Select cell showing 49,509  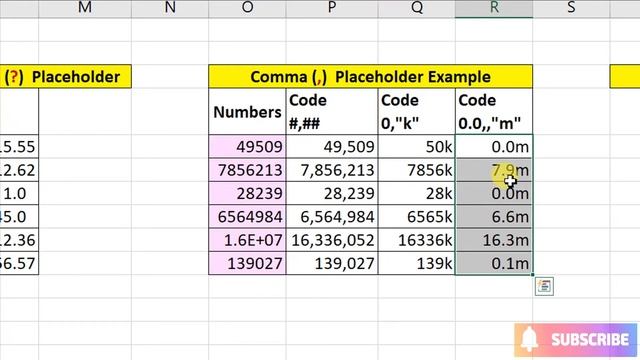point(332,147)
